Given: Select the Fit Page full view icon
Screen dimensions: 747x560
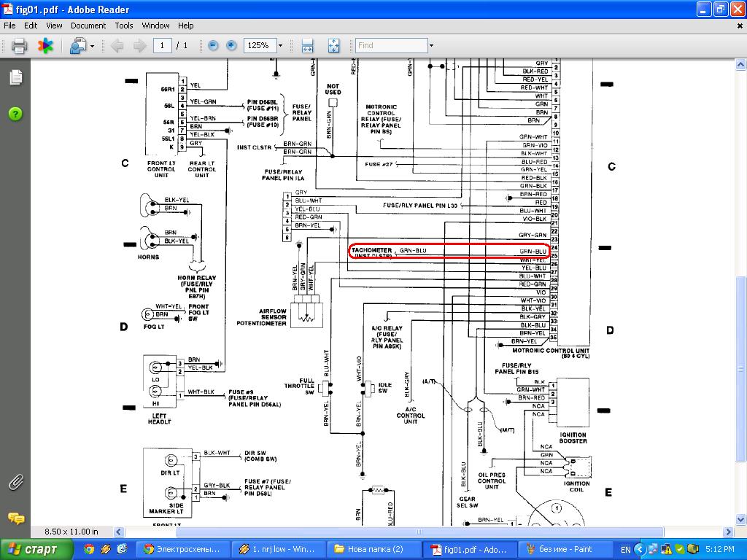Looking at the screenshot, I should click(333, 45).
